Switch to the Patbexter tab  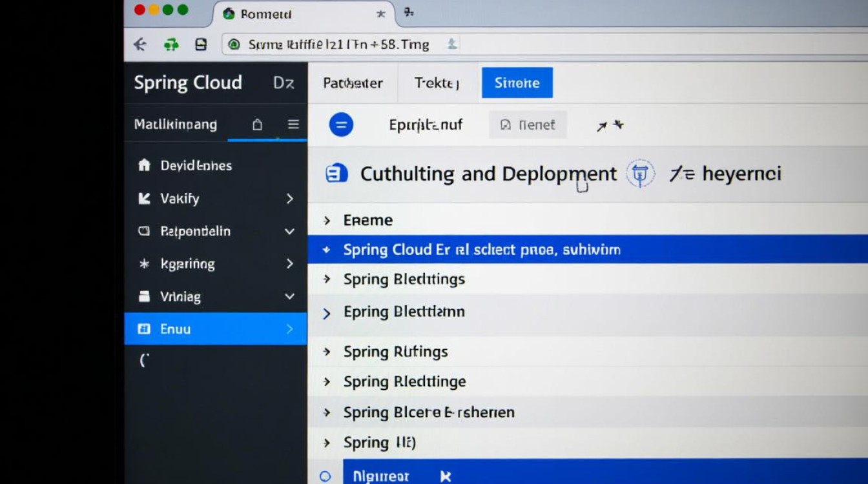(x=353, y=83)
